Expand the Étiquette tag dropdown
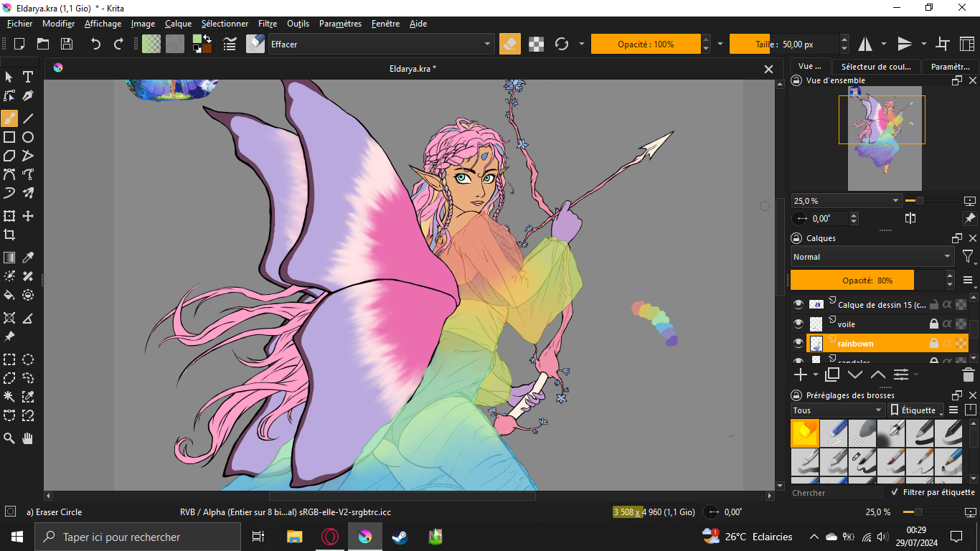 point(917,410)
